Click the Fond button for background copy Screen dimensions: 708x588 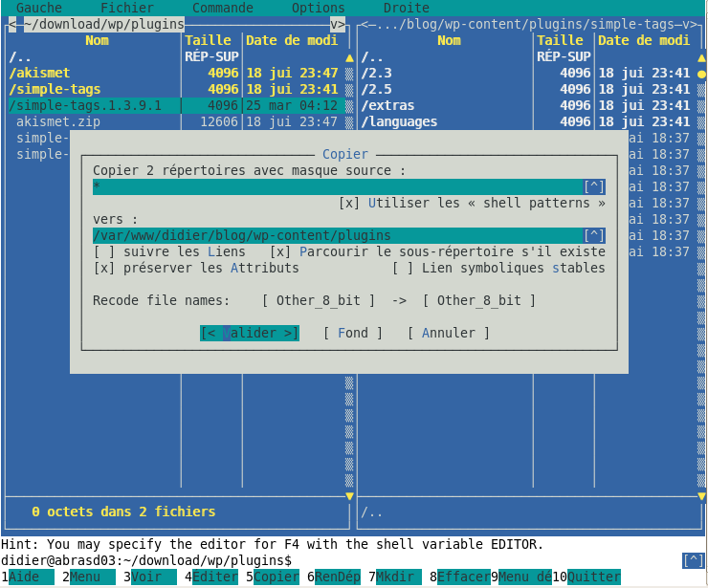point(353,333)
